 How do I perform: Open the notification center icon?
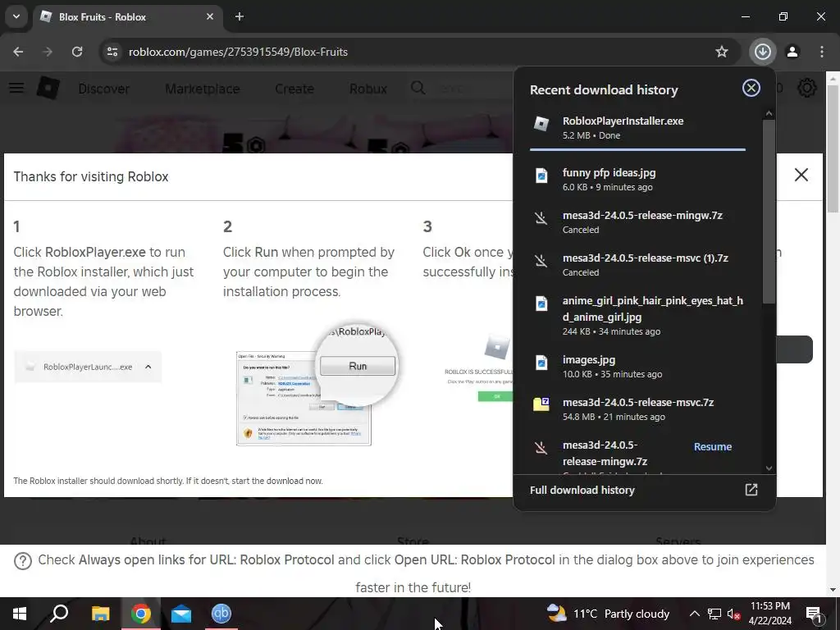click(814, 614)
